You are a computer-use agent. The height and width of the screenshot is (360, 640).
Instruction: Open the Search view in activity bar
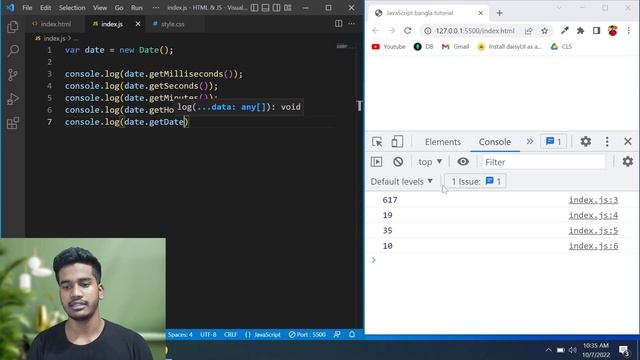13,51
